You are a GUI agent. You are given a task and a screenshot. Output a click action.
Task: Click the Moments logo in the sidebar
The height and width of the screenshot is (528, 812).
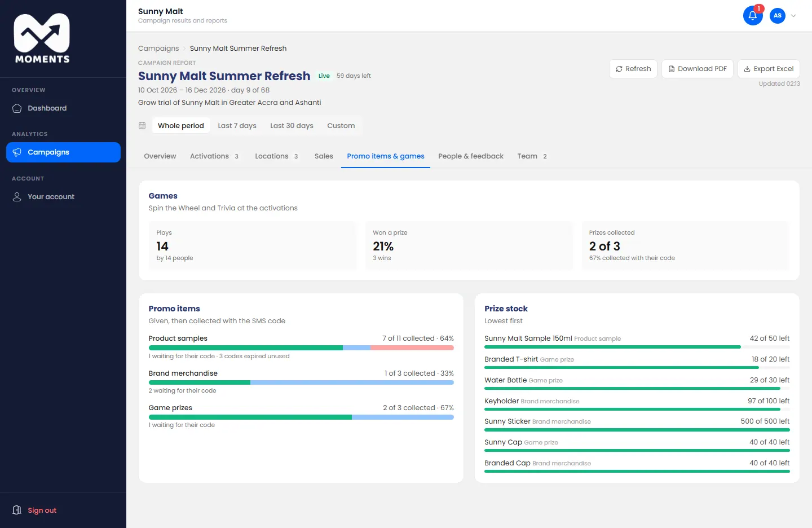pos(42,38)
